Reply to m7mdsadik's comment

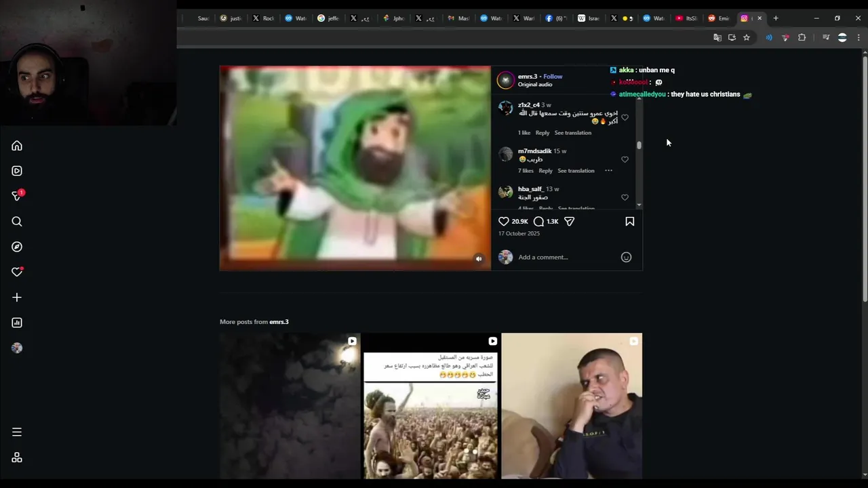[545, 171]
